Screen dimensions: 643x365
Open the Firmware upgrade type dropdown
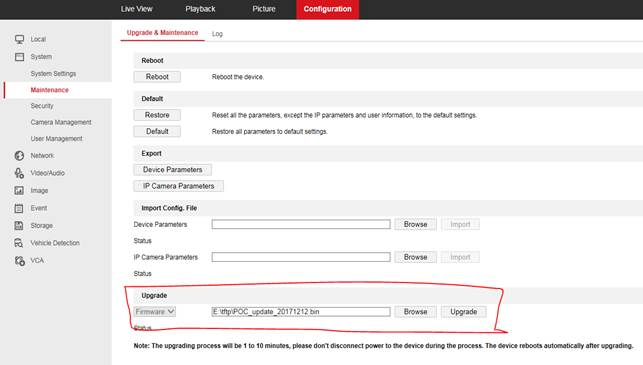click(x=155, y=312)
